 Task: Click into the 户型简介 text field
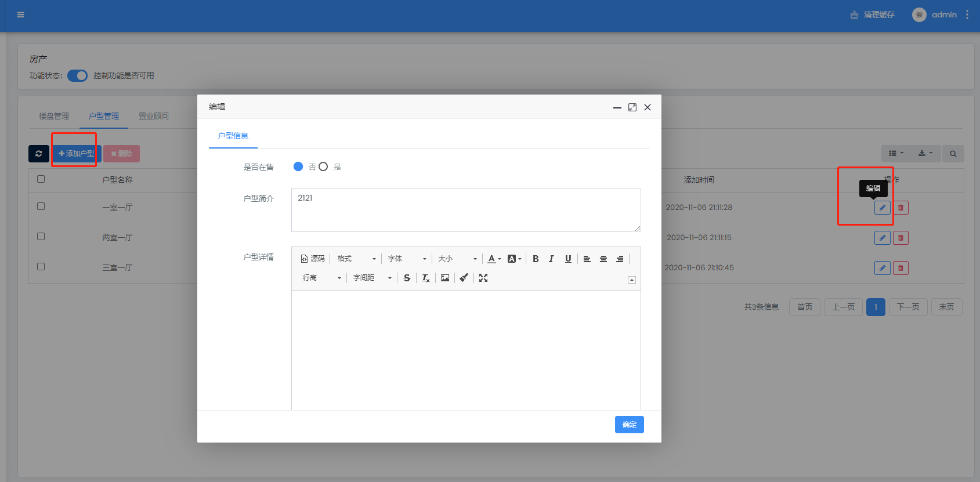(465, 209)
